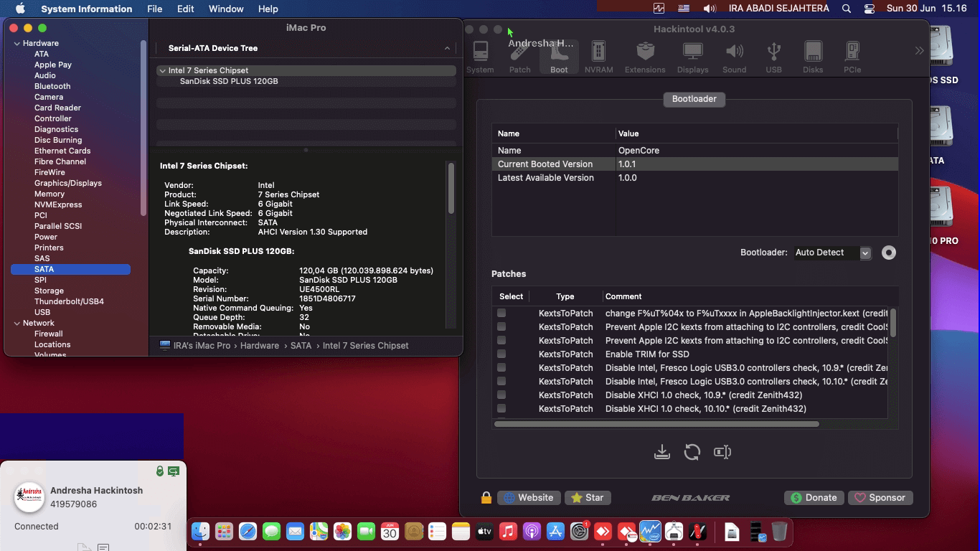Open the Bootloader Auto Detect dropdown

tap(832, 253)
